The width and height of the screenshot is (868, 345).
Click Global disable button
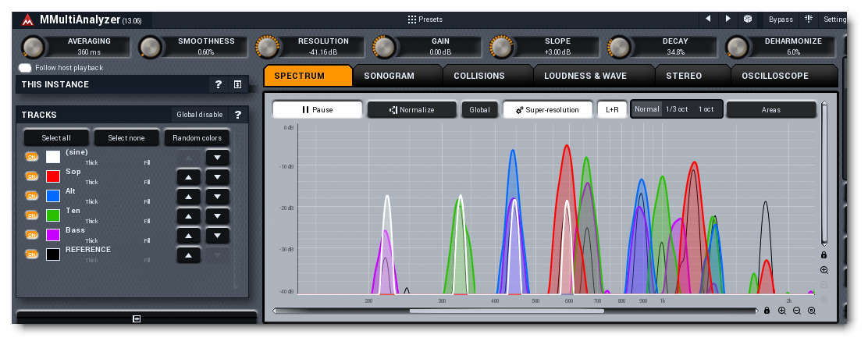click(x=199, y=115)
